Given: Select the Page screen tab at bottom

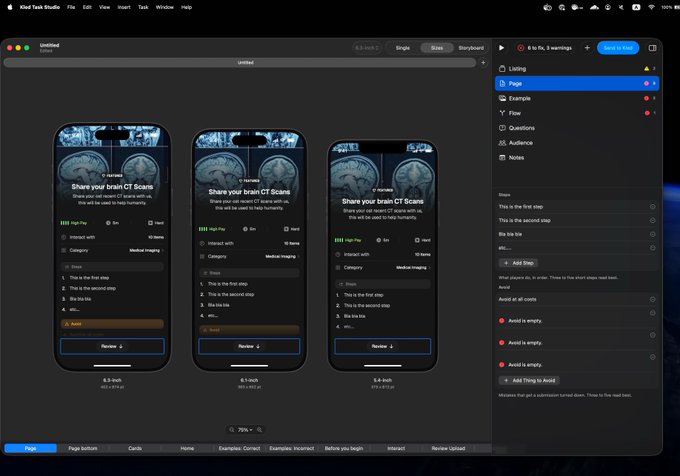Looking at the screenshot, I should [30, 448].
